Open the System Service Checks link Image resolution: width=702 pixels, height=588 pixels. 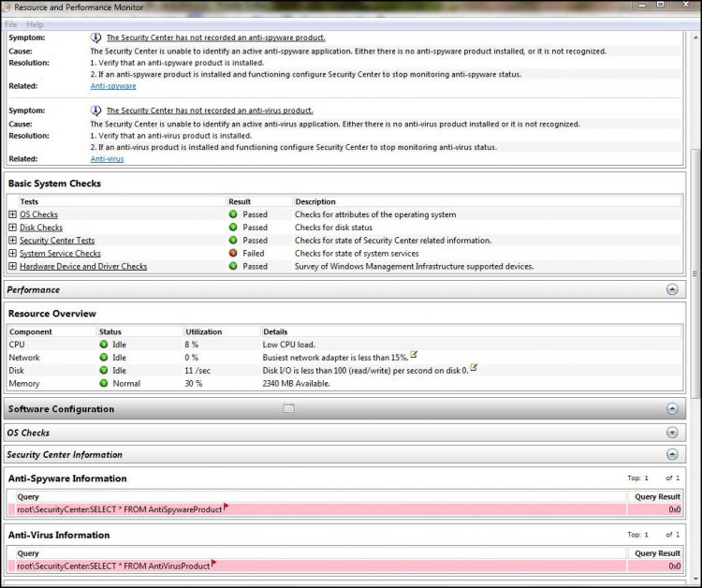pyautogui.click(x=60, y=254)
